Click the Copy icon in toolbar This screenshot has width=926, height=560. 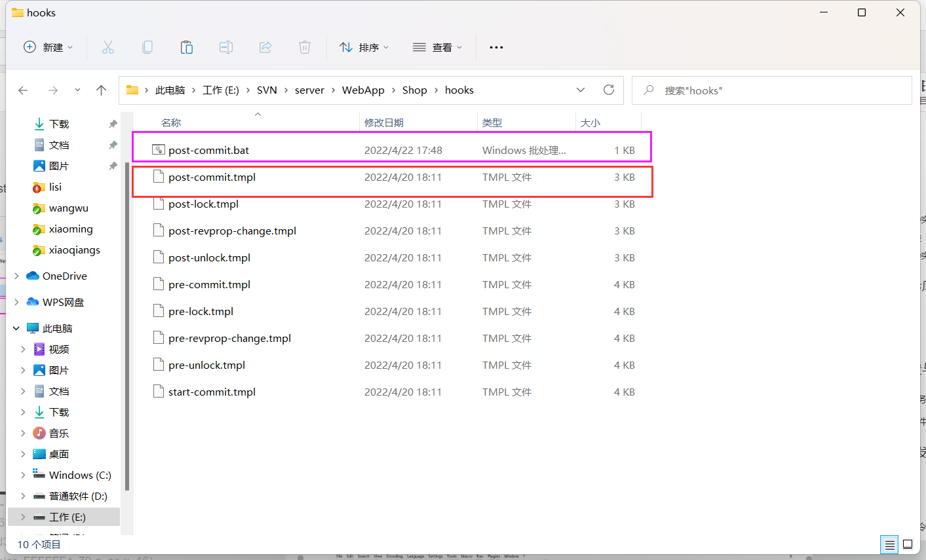click(147, 47)
